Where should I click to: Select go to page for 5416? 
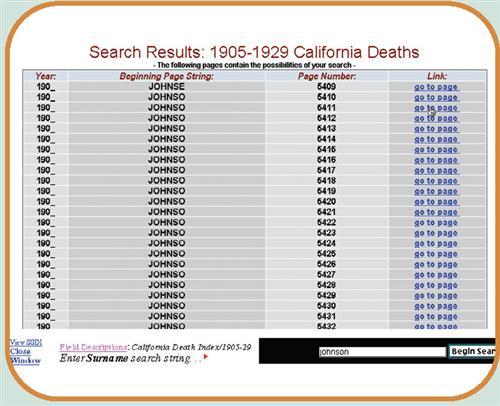point(436,160)
